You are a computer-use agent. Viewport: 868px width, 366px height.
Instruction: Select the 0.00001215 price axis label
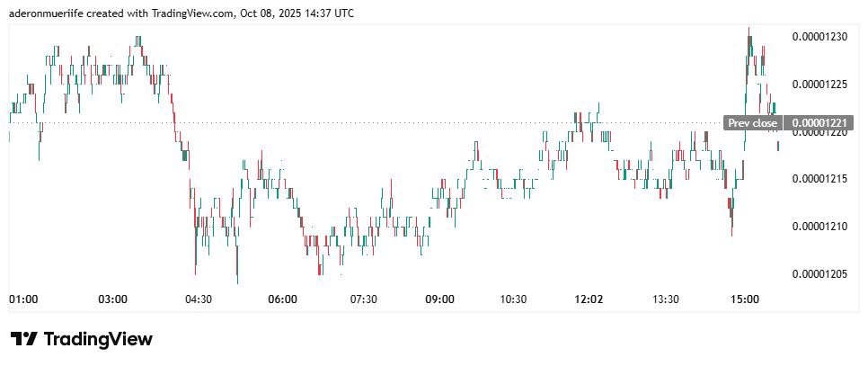[819, 179]
